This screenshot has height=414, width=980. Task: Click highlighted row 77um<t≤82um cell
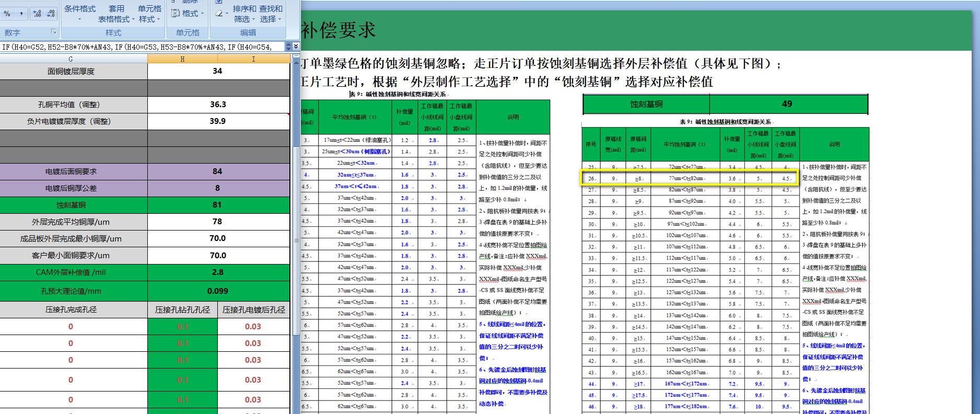point(685,178)
